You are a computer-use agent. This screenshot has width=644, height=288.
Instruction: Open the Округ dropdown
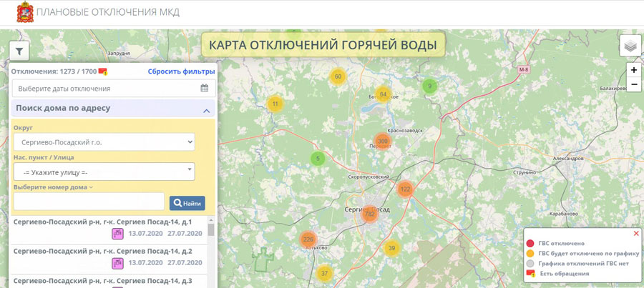104,142
